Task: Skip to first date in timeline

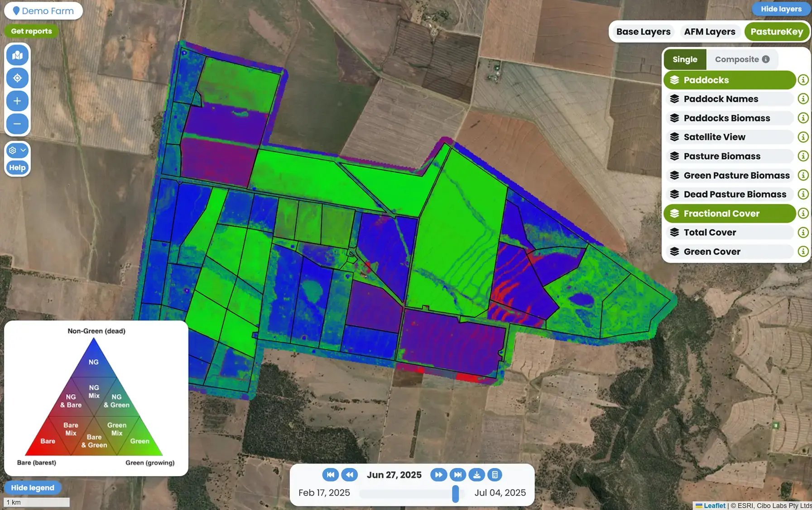Action: click(330, 475)
